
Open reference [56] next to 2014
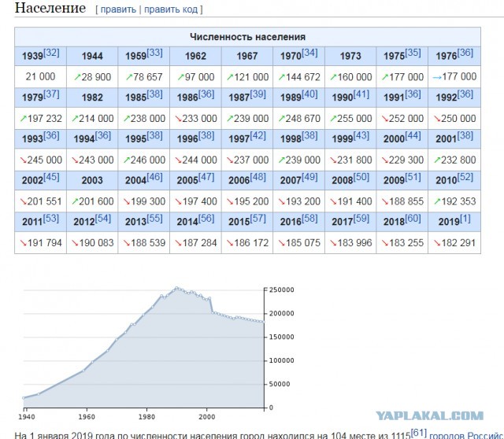click(206, 219)
